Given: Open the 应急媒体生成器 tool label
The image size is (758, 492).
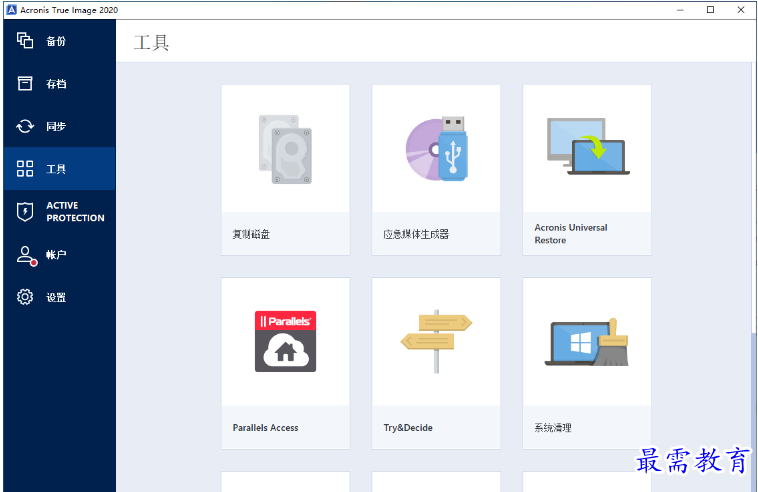Looking at the screenshot, I should tap(416, 234).
